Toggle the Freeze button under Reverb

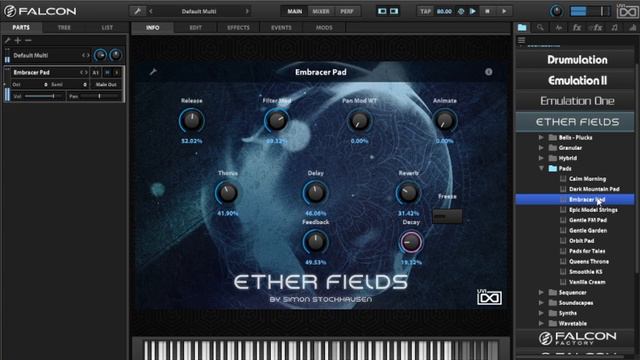447,216
